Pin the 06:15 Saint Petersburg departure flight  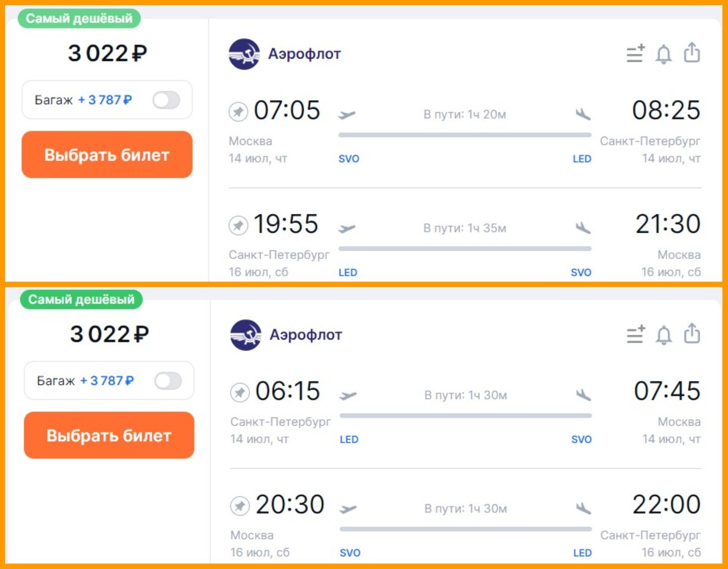[240, 392]
